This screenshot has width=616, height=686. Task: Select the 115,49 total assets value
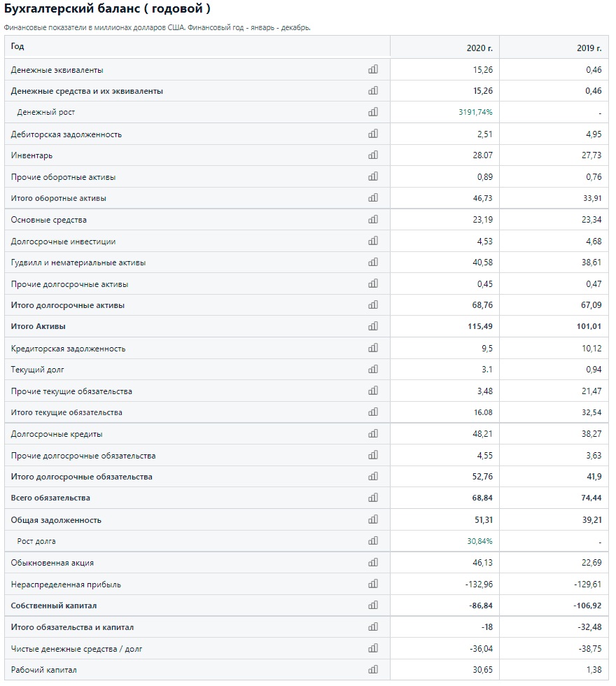480,326
